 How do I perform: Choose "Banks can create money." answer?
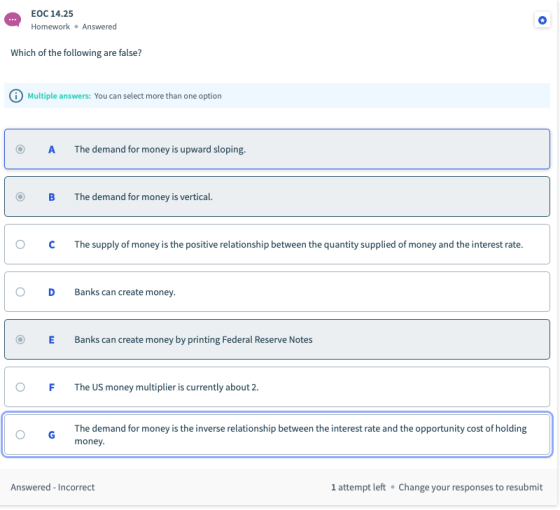[125, 292]
